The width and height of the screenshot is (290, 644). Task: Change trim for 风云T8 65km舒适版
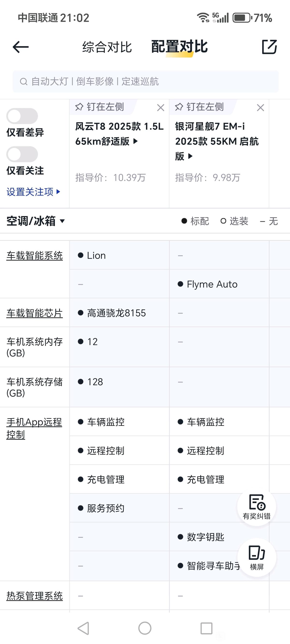coord(119,134)
